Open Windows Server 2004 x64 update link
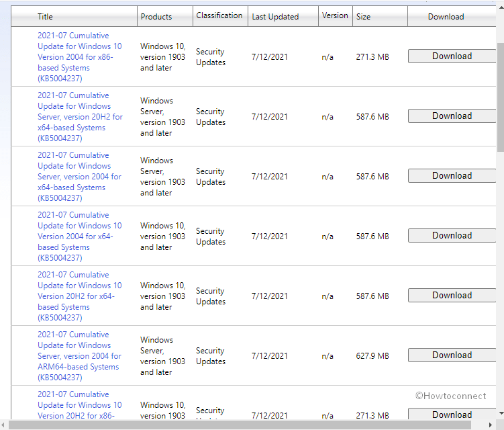 [x=80, y=177]
